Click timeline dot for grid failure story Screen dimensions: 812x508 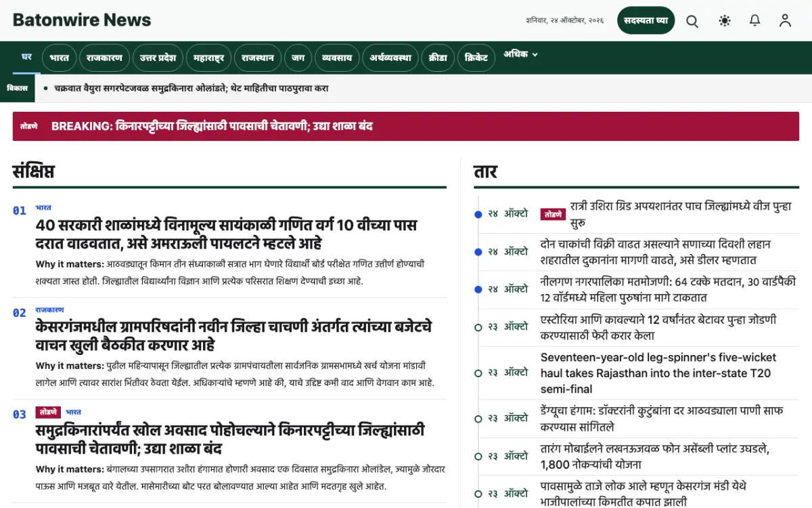(478, 214)
